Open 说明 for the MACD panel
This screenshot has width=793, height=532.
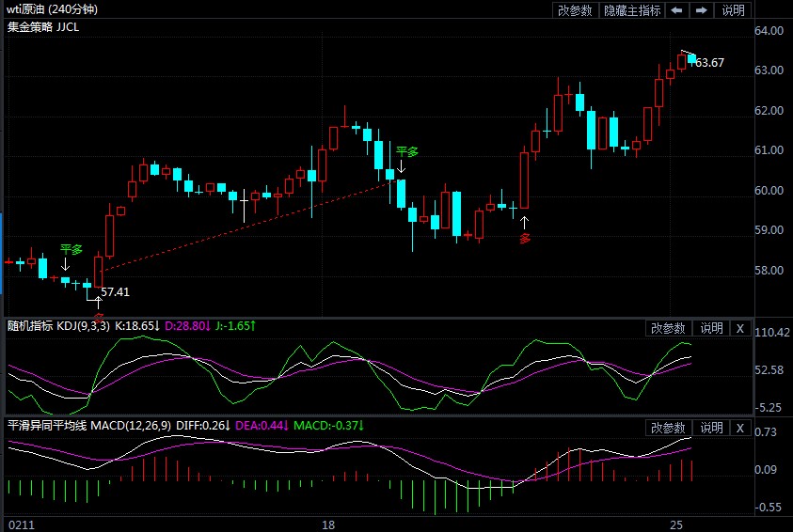[x=711, y=428]
